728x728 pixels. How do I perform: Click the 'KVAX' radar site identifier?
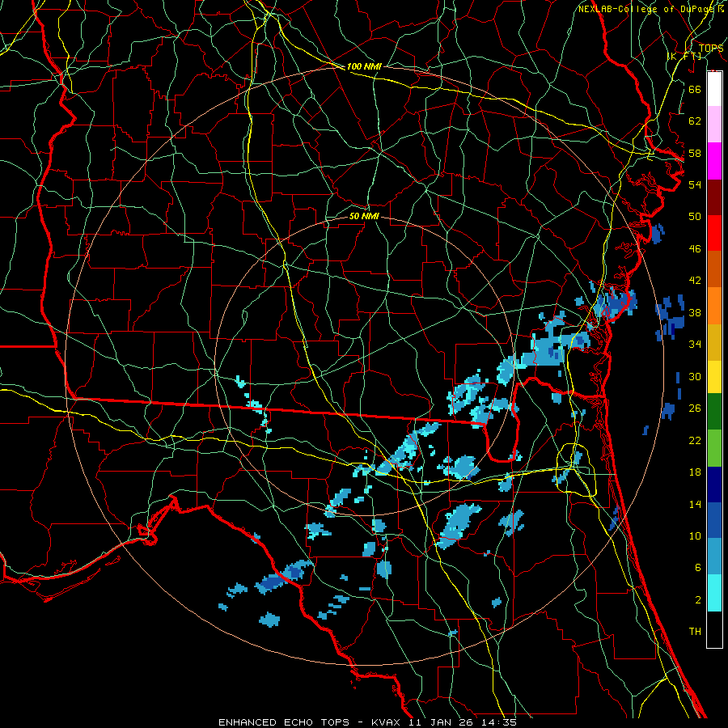click(387, 722)
